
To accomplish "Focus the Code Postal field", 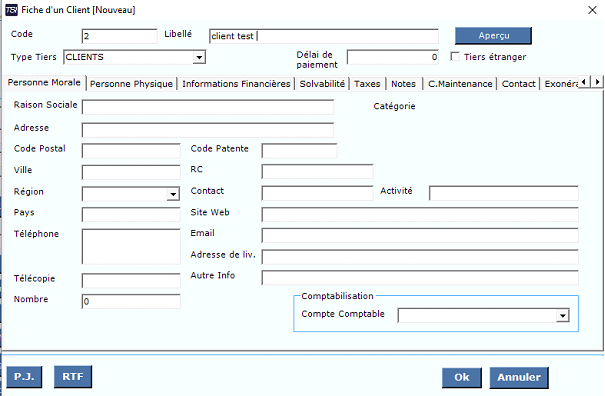I will tap(131, 151).
